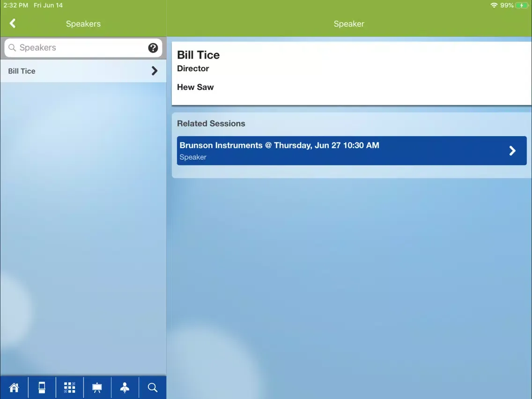
Task: Open the Brunson Instruments session
Action: point(352,151)
